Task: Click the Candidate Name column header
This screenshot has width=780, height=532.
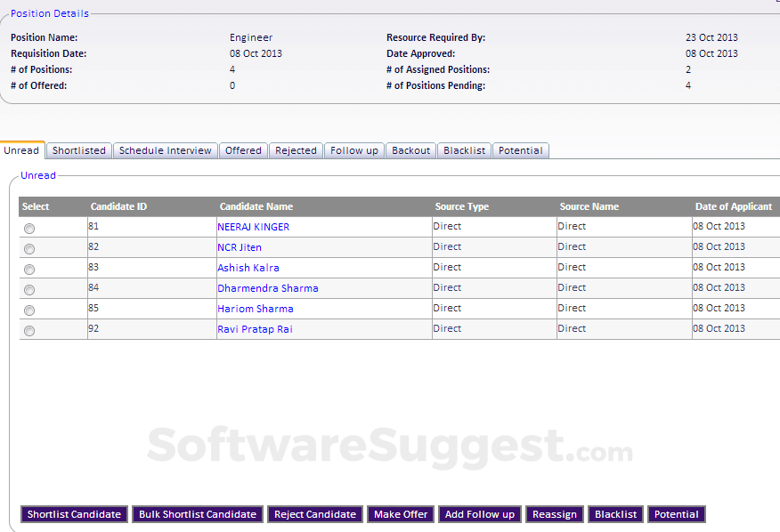Action: (256, 206)
